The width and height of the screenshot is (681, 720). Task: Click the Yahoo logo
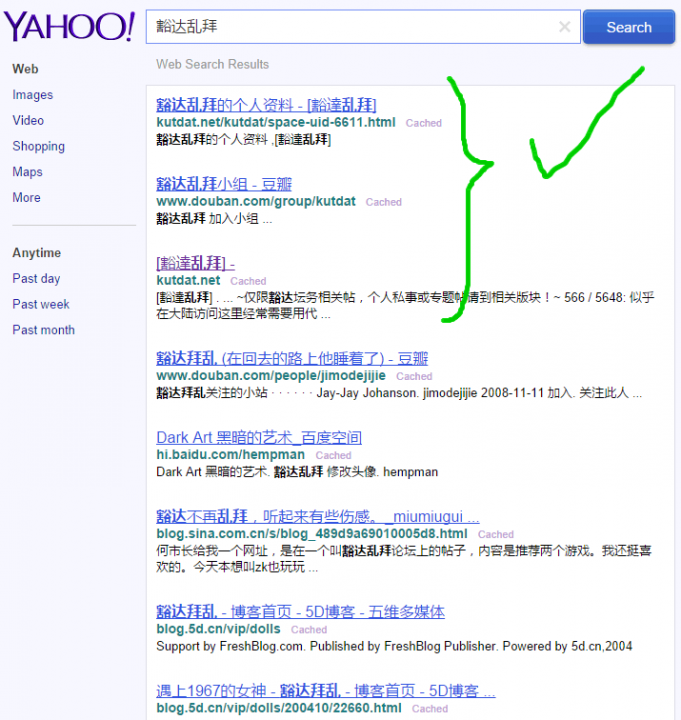69,27
